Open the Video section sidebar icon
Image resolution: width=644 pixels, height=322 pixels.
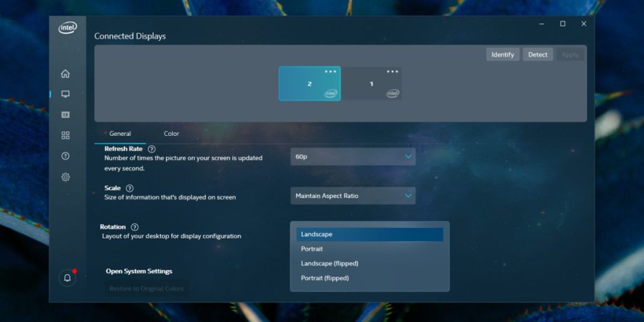65,114
